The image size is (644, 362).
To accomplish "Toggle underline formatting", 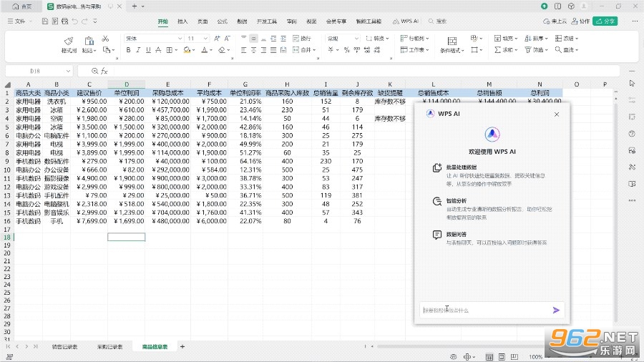I will tap(148, 50).
